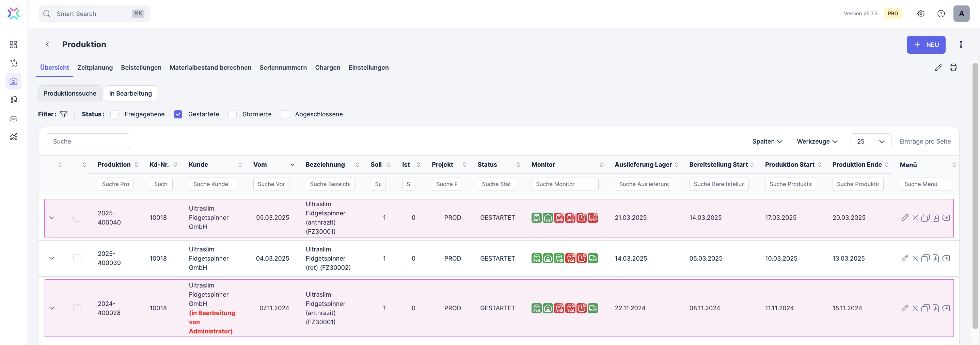Click edit pencil icon for production 2025-400040
This screenshot has width=980, height=345.
pos(905,218)
